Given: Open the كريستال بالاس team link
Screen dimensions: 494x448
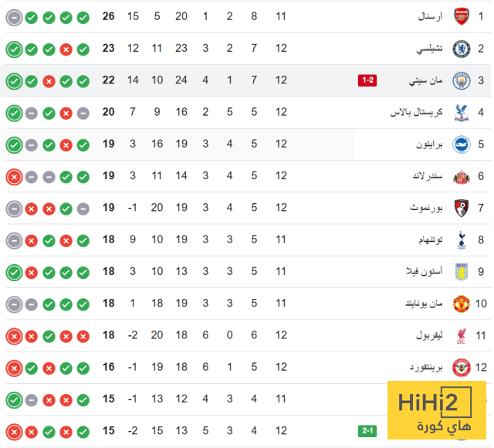Looking at the screenshot, I should pos(417,113).
